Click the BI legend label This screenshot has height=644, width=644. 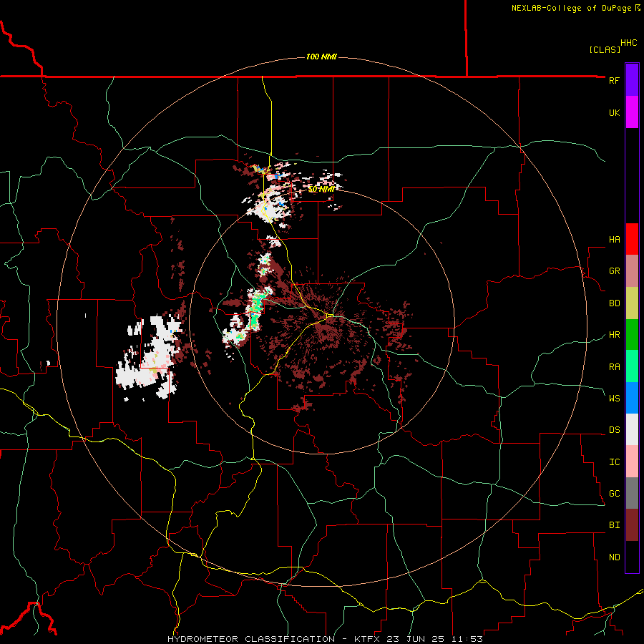click(614, 525)
